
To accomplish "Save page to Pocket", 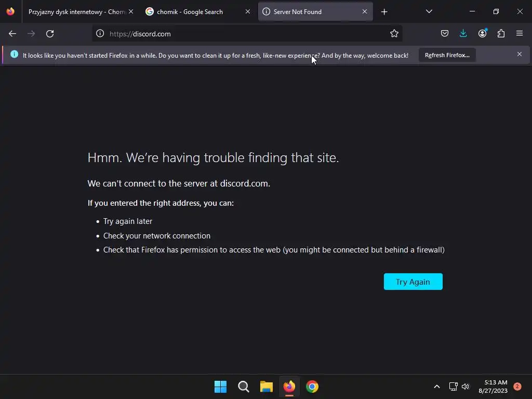I will [x=445, y=34].
